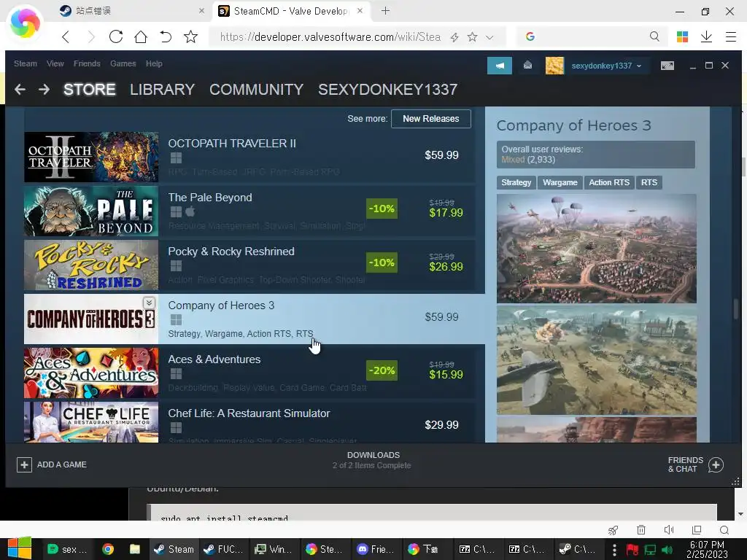The width and height of the screenshot is (747, 560).
Task: Open the Help menu in Steam
Action: click(154, 63)
